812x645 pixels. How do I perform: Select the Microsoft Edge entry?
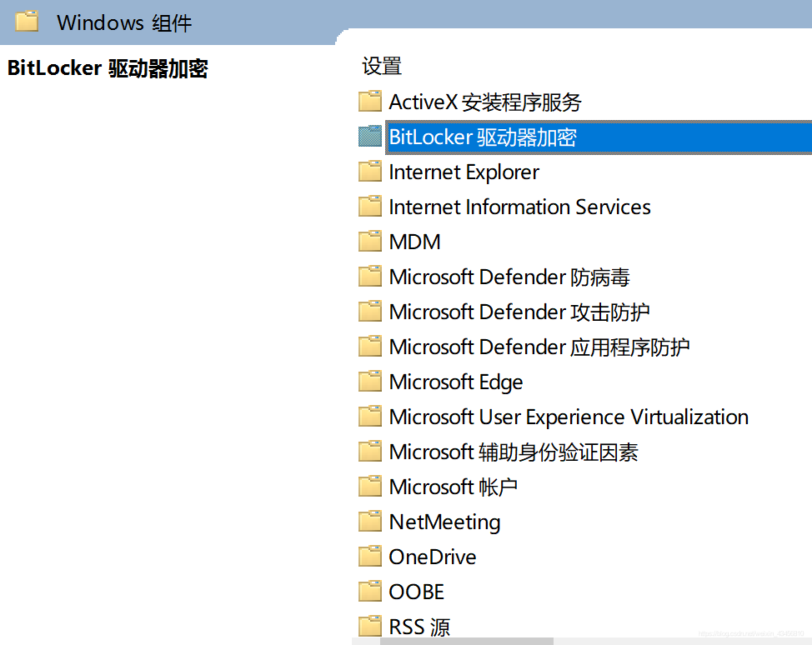pyautogui.click(x=456, y=382)
